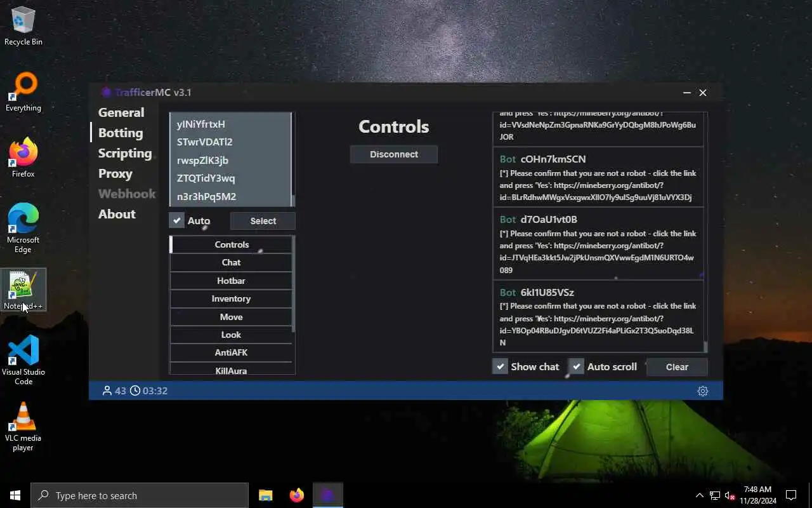Open the Scripting section
Screen dimensions: 812x508
125,153
